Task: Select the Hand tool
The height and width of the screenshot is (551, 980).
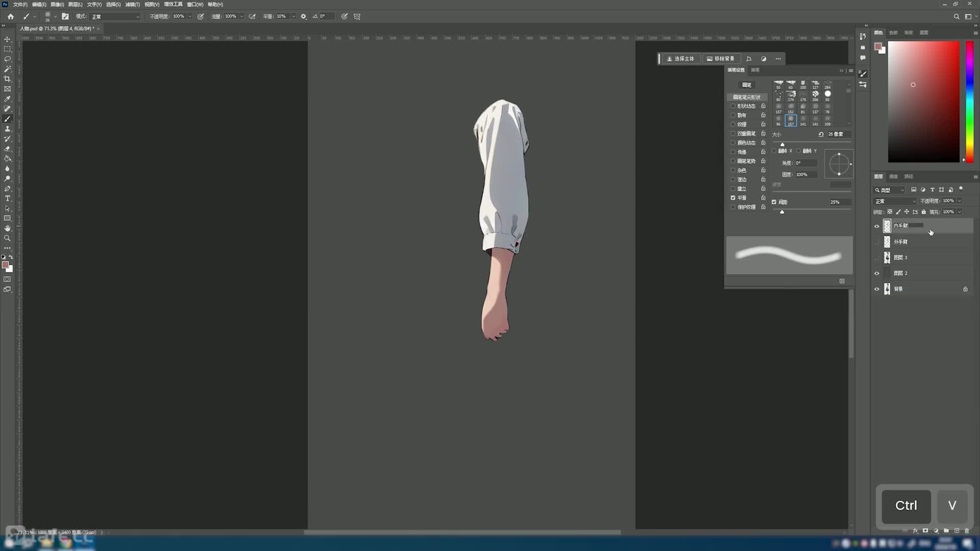Action: coord(7,229)
